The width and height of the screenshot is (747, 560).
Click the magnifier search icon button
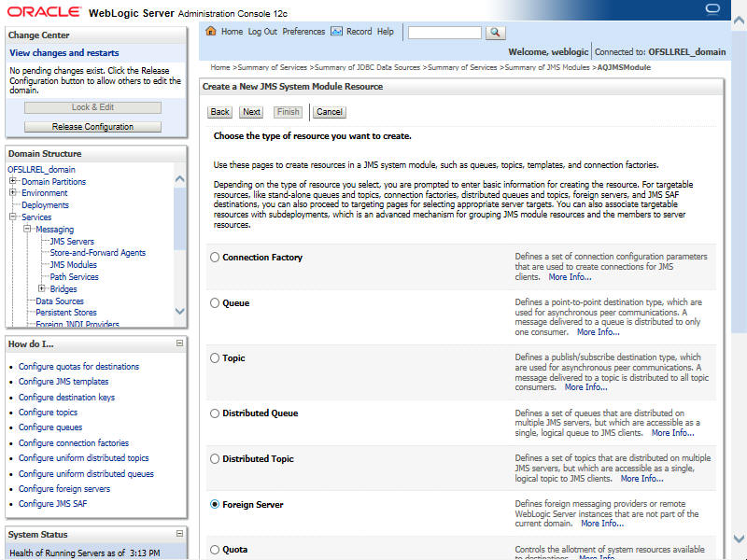pyautogui.click(x=496, y=33)
